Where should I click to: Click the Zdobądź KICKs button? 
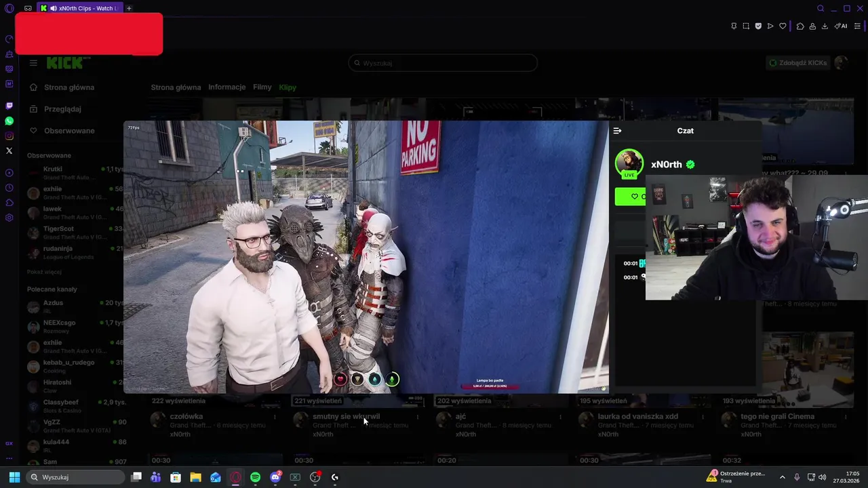click(x=797, y=63)
